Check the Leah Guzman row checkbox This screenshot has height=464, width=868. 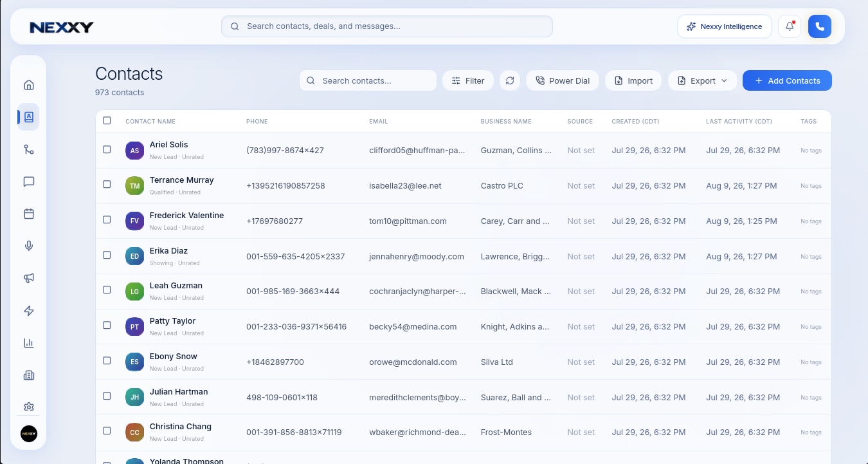(107, 290)
